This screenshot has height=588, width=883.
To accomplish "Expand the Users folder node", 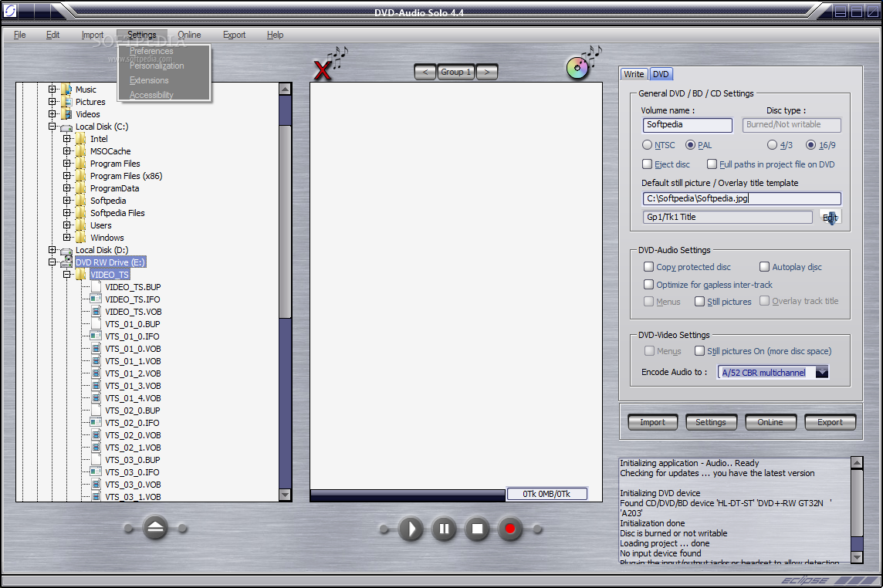I will click(x=67, y=225).
